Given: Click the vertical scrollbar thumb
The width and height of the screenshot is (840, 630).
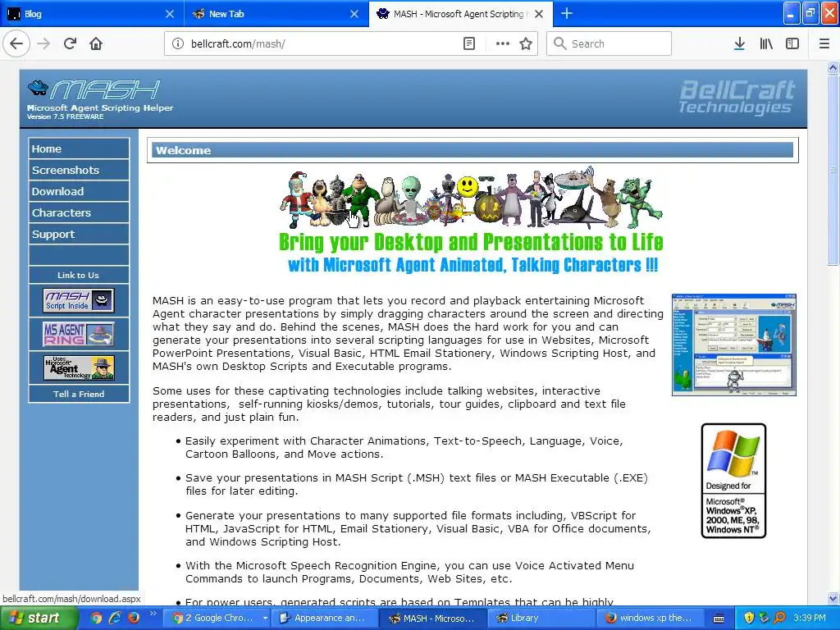Looking at the screenshot, I should tap(833, 170).
